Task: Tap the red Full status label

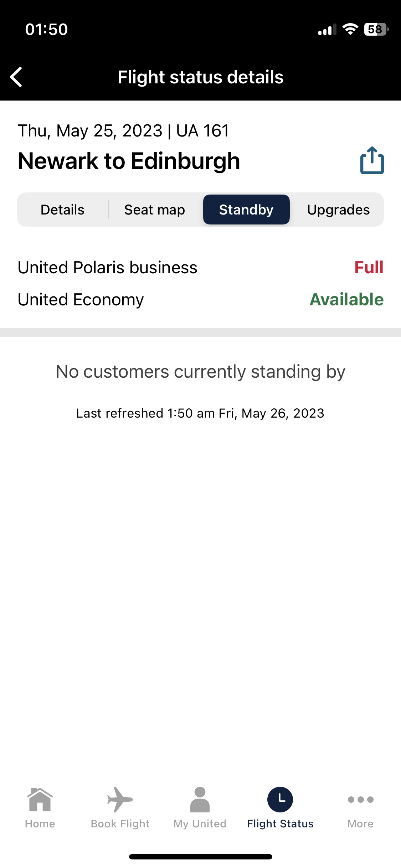Action: [x=369, y=267]
